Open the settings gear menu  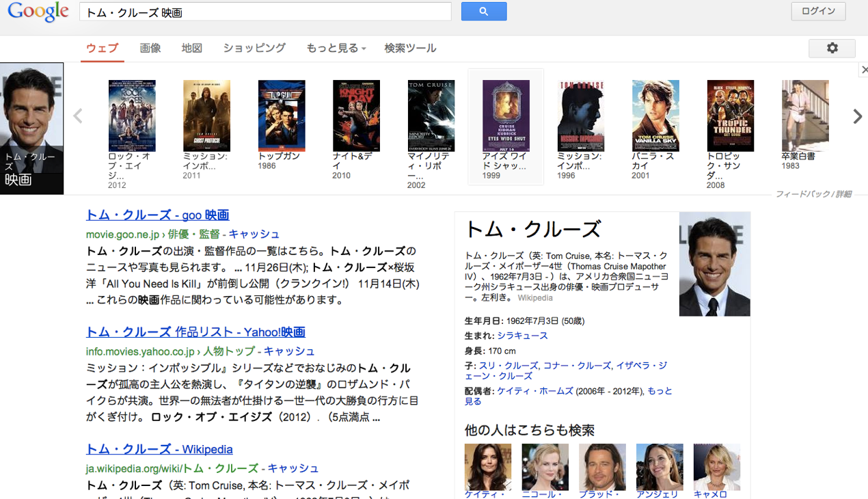coord(832,48)
